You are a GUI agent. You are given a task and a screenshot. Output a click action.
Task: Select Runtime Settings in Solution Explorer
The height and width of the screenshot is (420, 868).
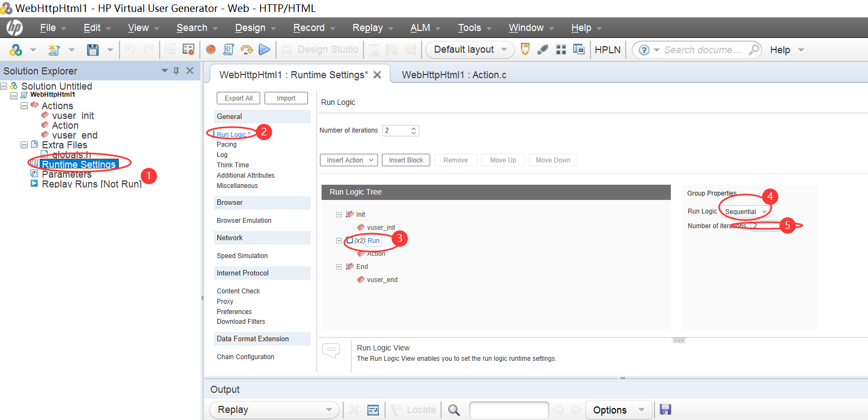79,165
